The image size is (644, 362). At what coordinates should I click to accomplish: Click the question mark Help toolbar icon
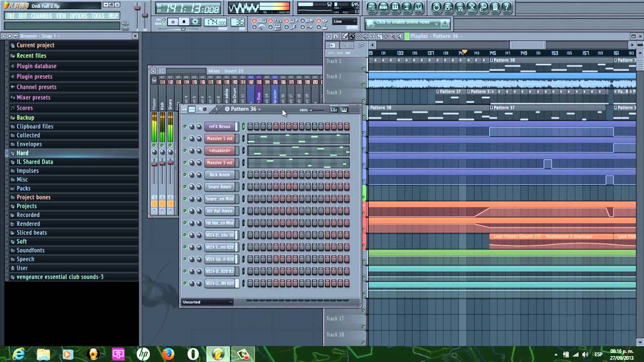[507, 8]
